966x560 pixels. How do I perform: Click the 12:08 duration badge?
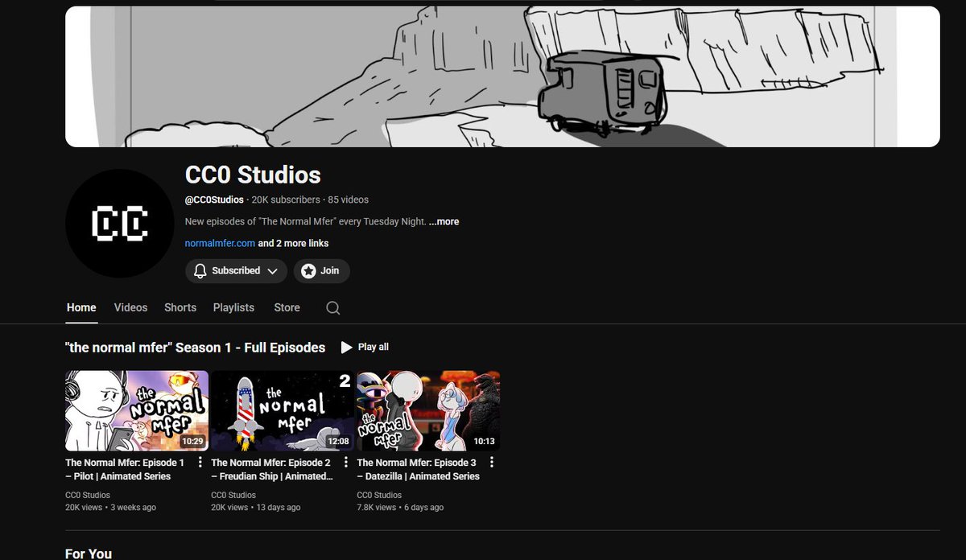click(x=338, y=442)
